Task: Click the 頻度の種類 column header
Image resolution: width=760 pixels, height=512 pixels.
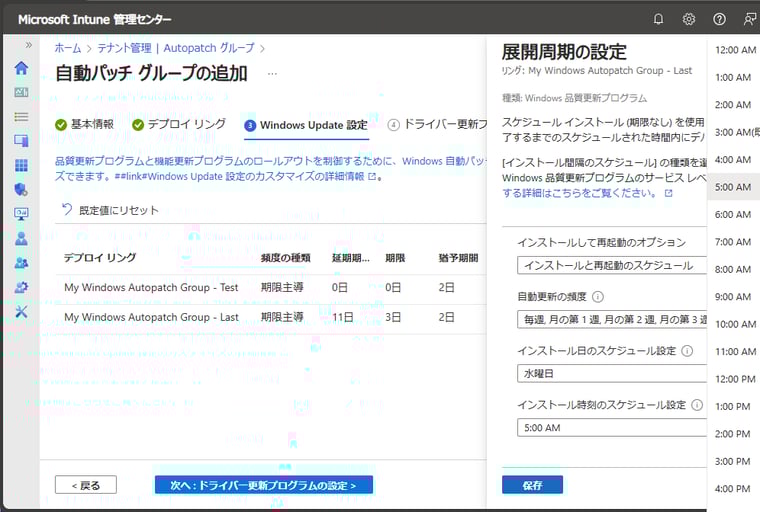Action: point(285,258)
